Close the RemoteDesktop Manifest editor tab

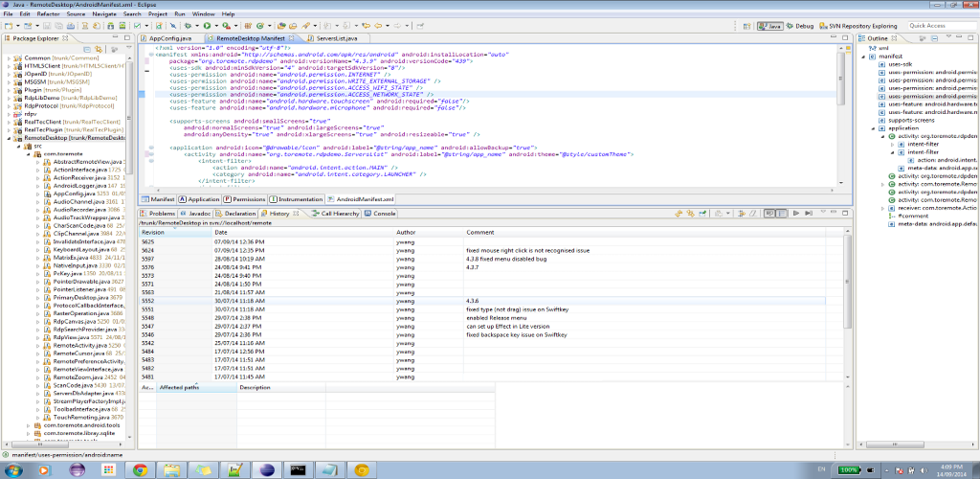(291, 38)
